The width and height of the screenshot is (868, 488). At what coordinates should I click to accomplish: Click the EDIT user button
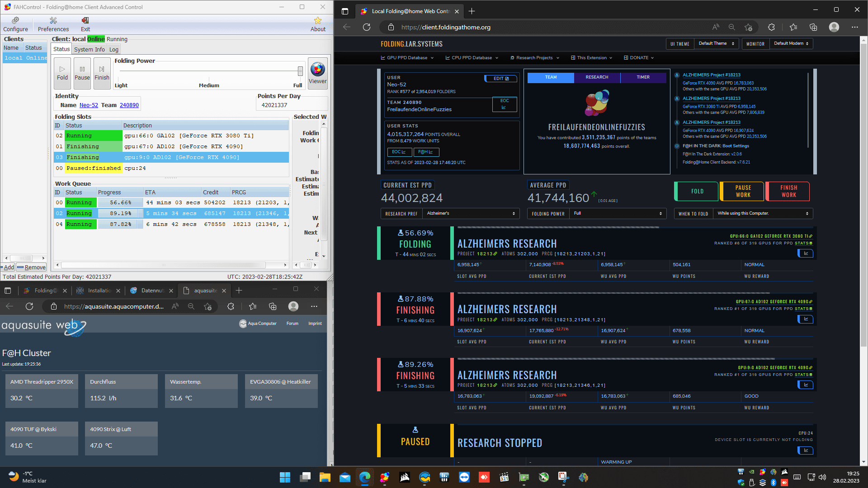[x=500, y=79]
